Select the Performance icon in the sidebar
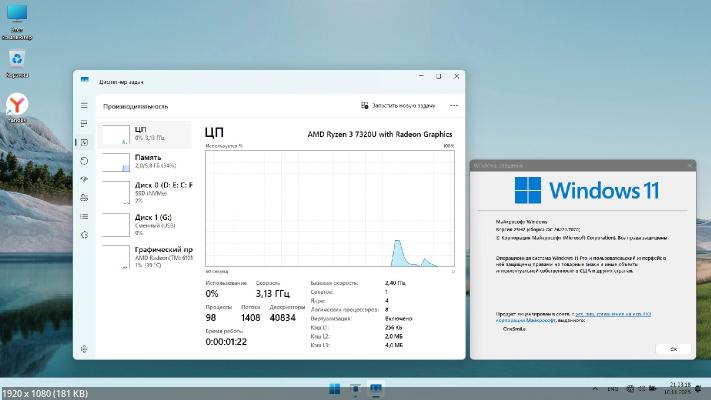 point(85,142)
